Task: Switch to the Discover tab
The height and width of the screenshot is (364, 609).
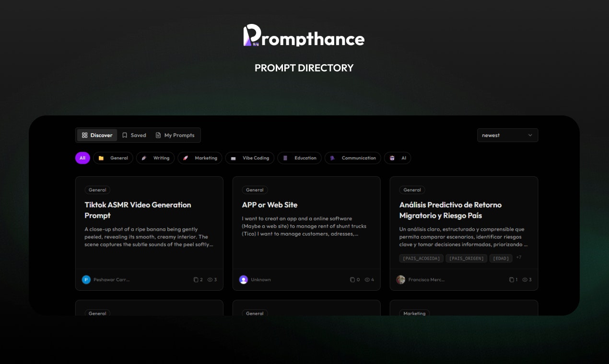Action: click(x=97, y=135)
